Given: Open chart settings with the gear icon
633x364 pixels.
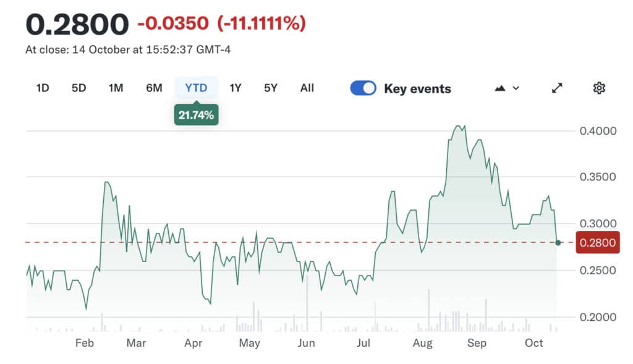Looking at the screenshot, I should pyautogui.click(x=598, y=88).
